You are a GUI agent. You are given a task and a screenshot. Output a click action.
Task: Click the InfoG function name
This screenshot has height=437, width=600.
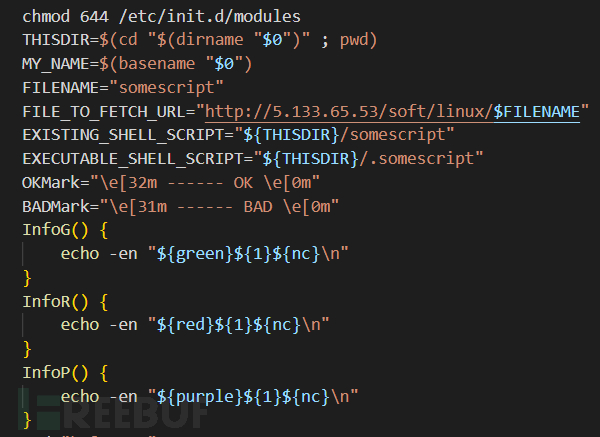coord(46,230)
